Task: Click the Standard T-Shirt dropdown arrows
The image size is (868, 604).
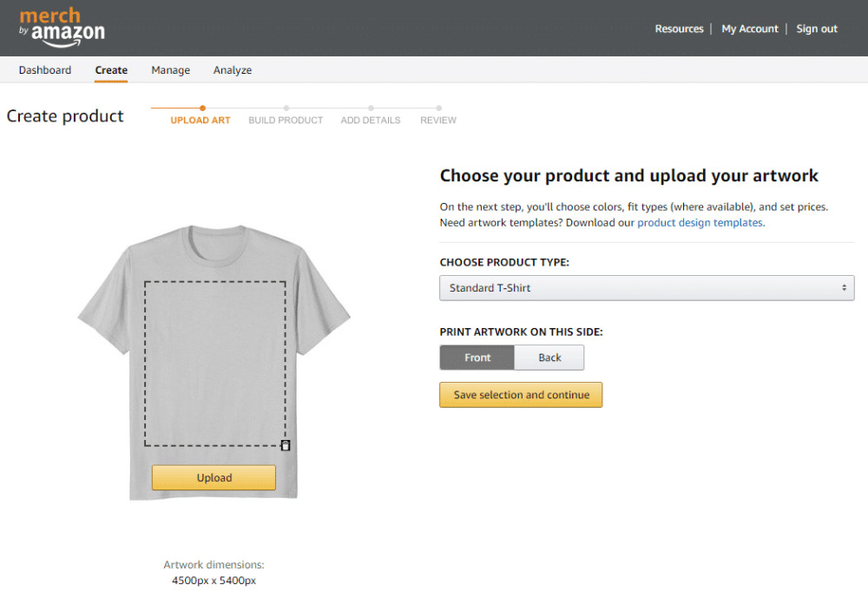Action: (x=844, y=288)
